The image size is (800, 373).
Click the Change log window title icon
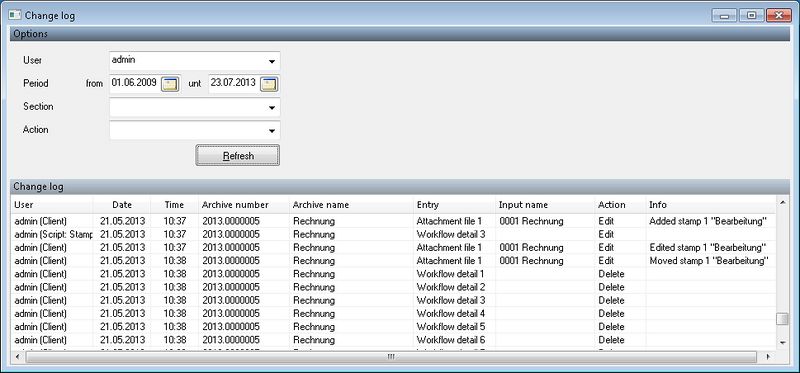point(14,15)
